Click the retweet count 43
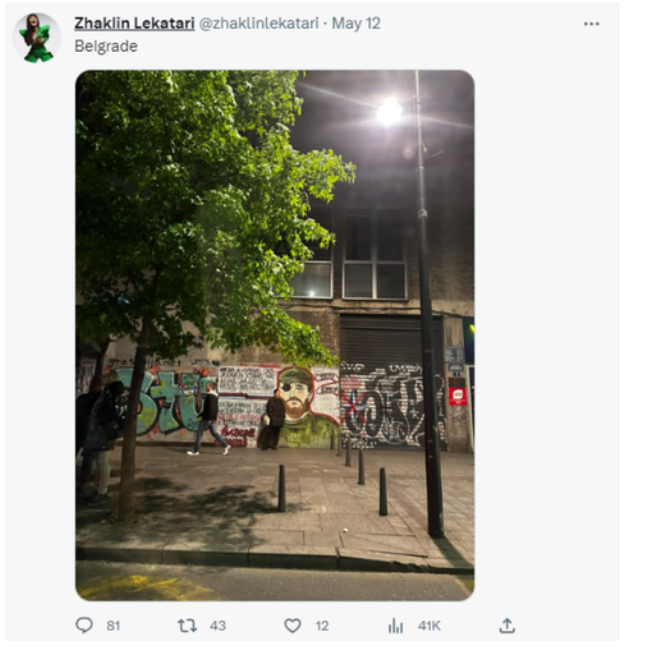 (218, 625)
